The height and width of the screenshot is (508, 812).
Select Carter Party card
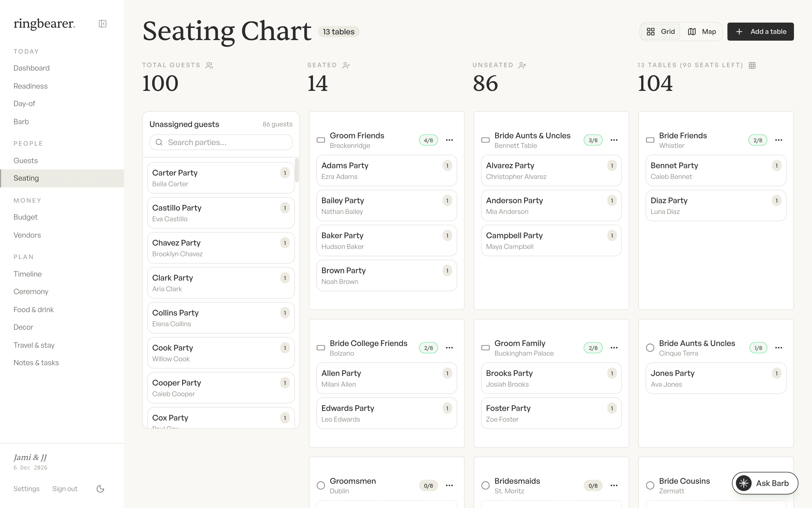click(x=221, y=178)
